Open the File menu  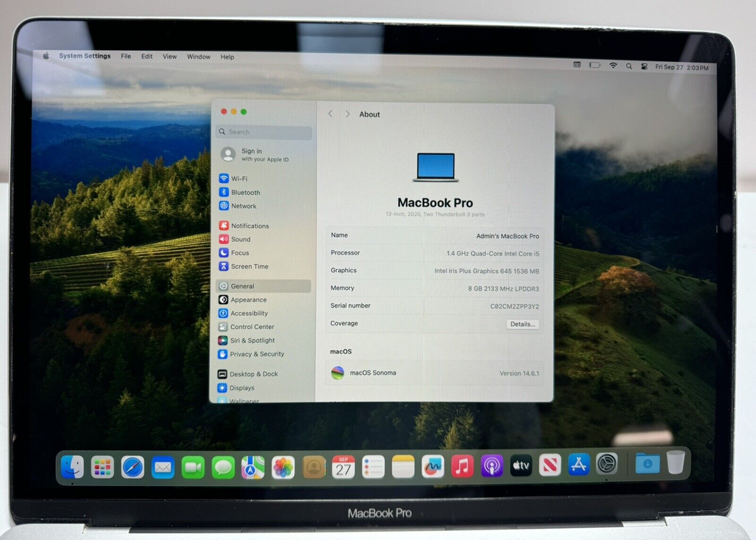coord(126,56)
